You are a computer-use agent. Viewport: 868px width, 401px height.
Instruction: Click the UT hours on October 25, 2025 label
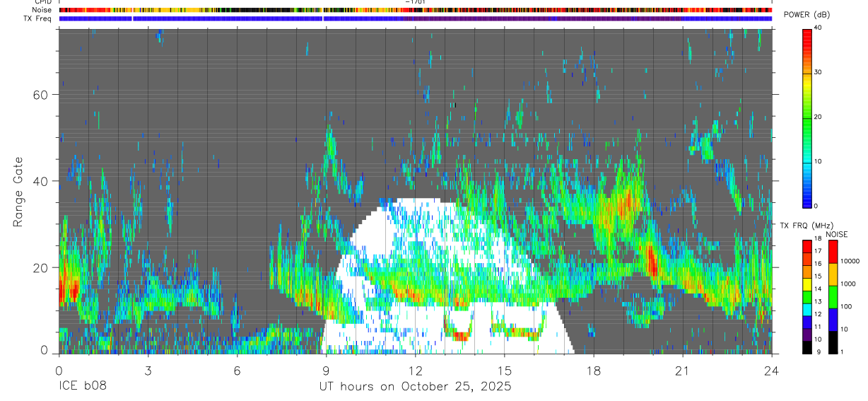tap(415, 387)
